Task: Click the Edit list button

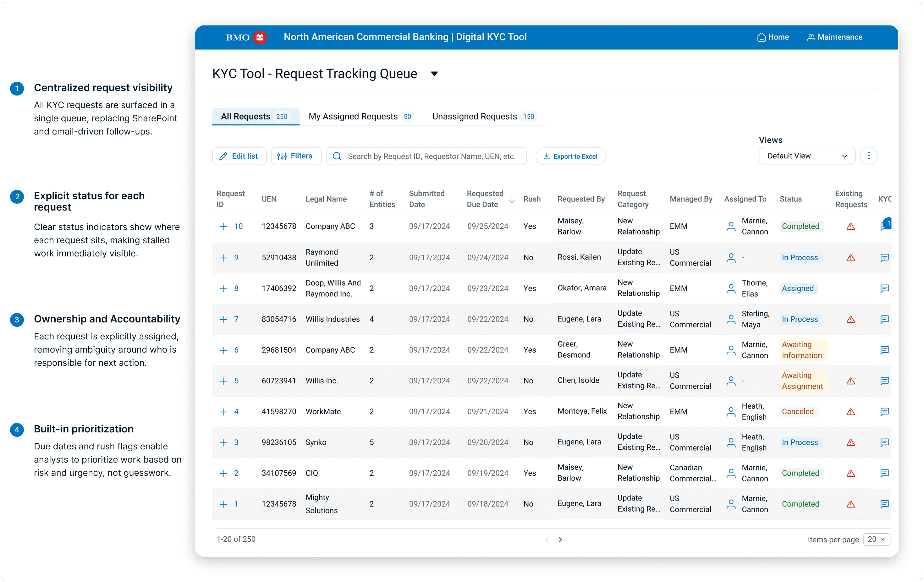Action: (x=239, y=156)
